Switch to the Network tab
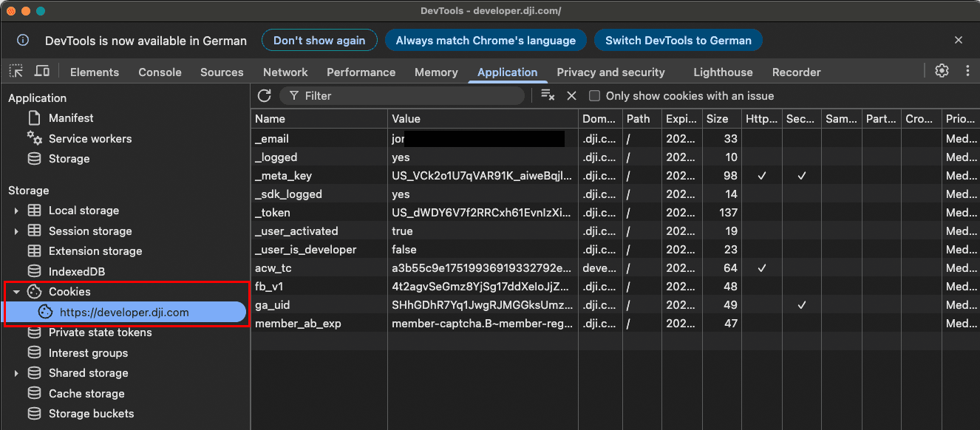 (285, 72)
